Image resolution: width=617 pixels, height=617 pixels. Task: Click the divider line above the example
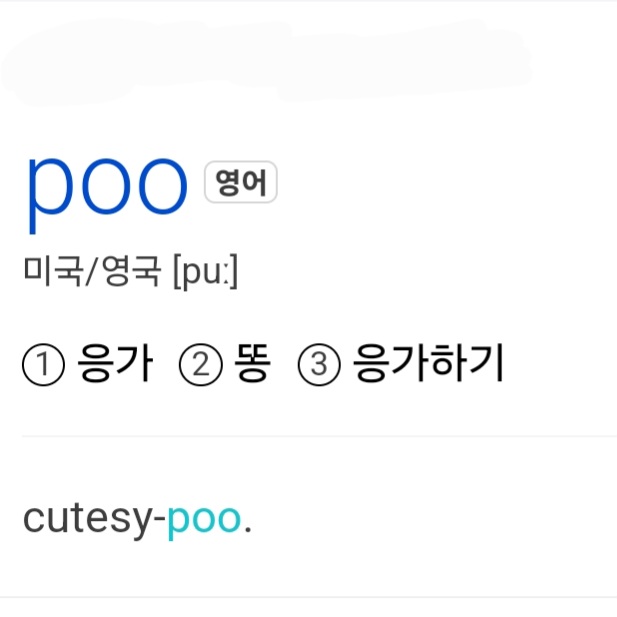click(318, 436)
